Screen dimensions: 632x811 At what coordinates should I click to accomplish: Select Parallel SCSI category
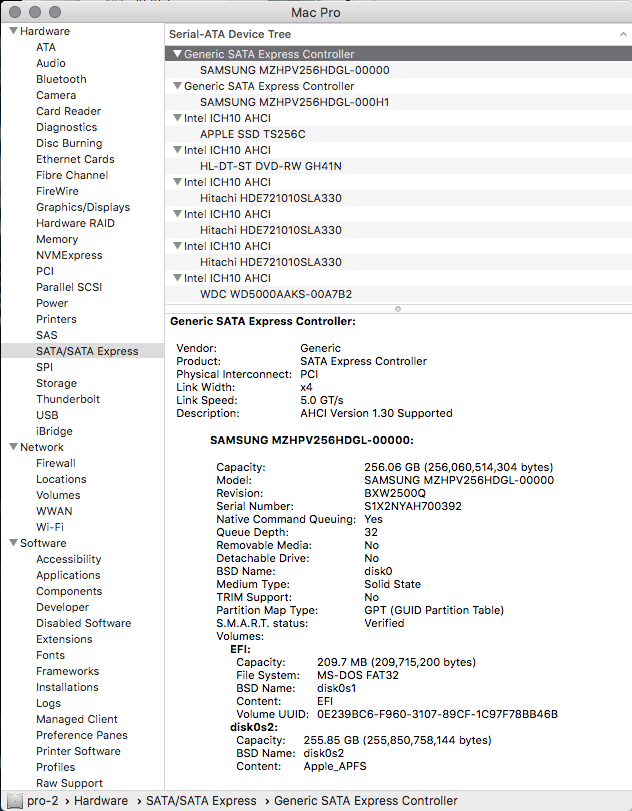click(69, 288)
